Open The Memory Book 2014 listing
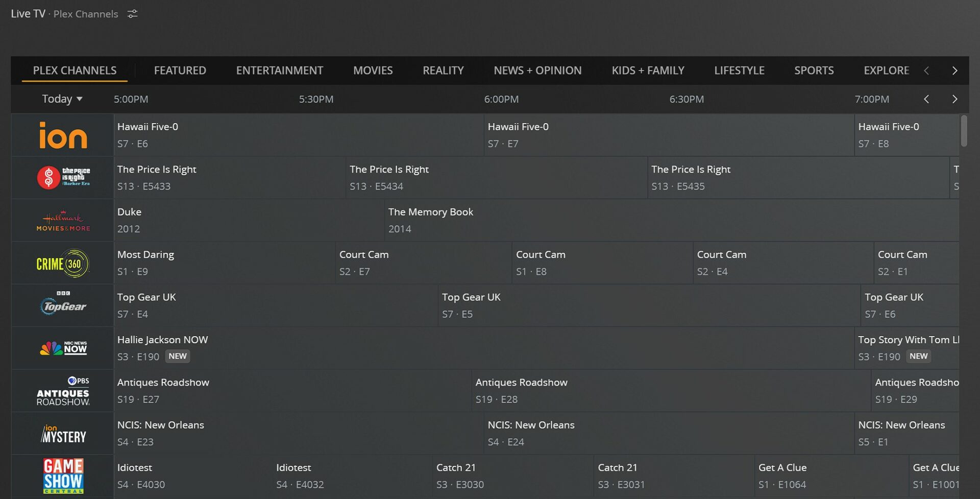The height and width of the screenshot is (499, 980). (672, 220)
